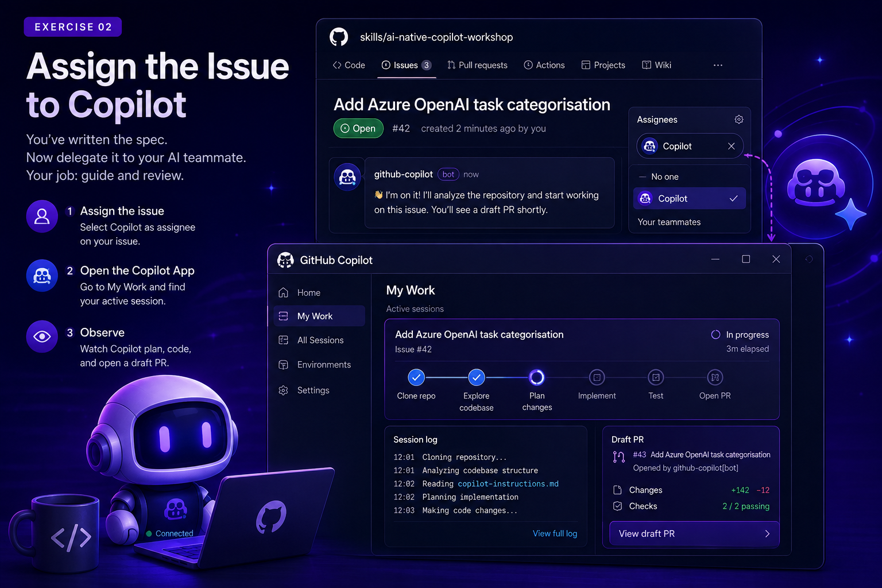Screen dimensions: 882x588
Task: Click the GitHub Octocat logo in repository header
Action: click(x=339, y=37)
